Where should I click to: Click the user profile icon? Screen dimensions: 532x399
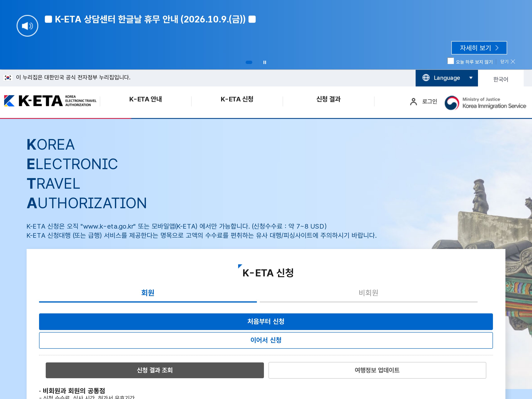[413, 101]
